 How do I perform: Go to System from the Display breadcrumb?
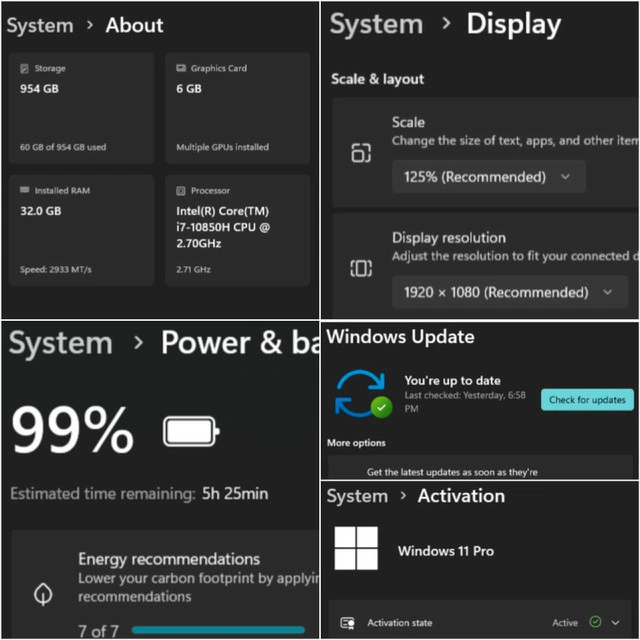click(376, 24)
